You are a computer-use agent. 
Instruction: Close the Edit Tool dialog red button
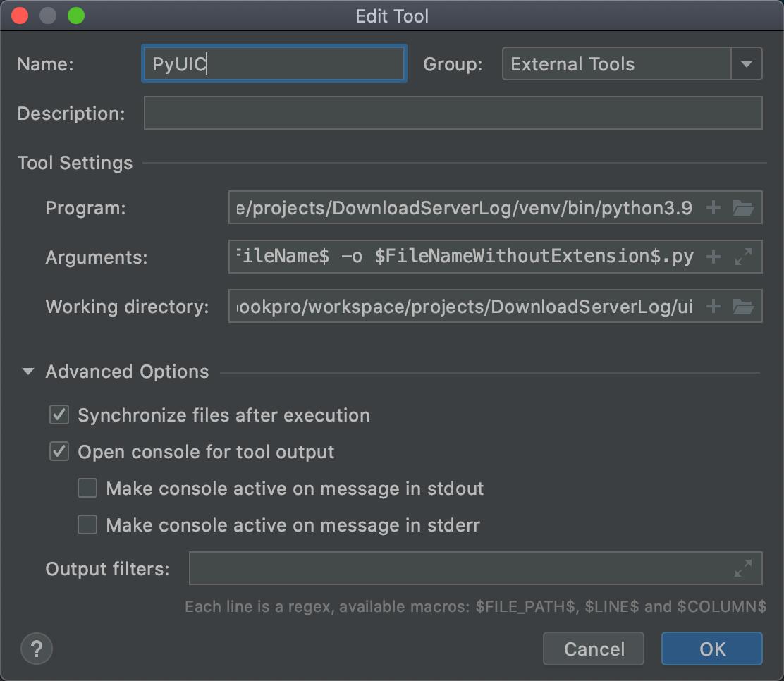tap(20, 16)
